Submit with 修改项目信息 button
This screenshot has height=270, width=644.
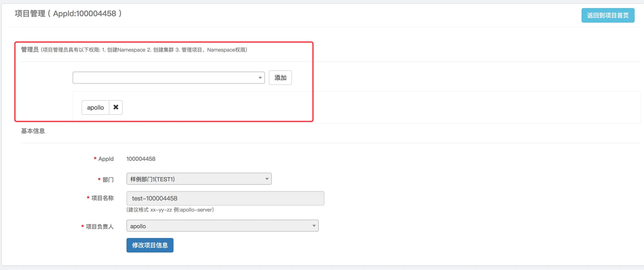tap(150, 245)
